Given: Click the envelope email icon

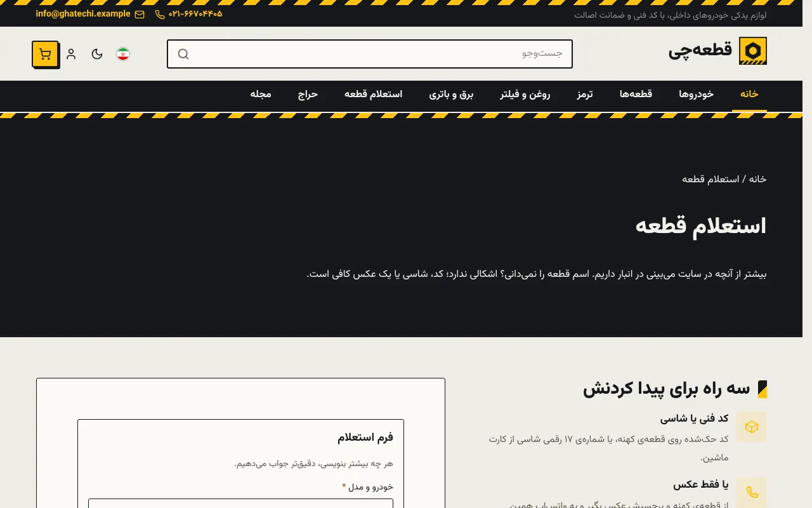Looking at the screenshot, I should pos(140,14).
